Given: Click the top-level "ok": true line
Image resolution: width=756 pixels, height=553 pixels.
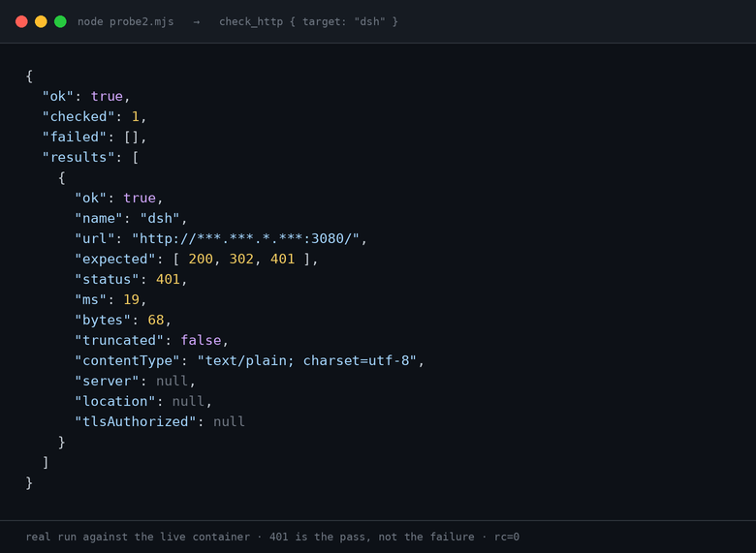Looking at the screenshot, I should [86, 96].
